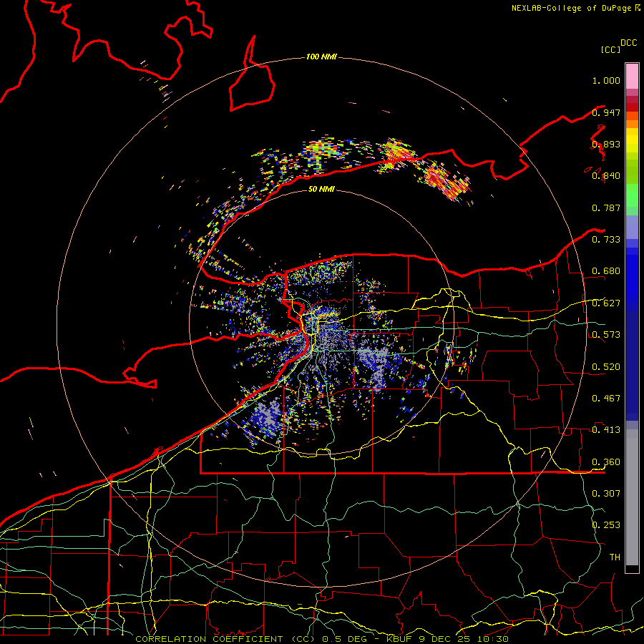Select the 0.573 color scale label
644x644 pixels.
coord(606,335)
